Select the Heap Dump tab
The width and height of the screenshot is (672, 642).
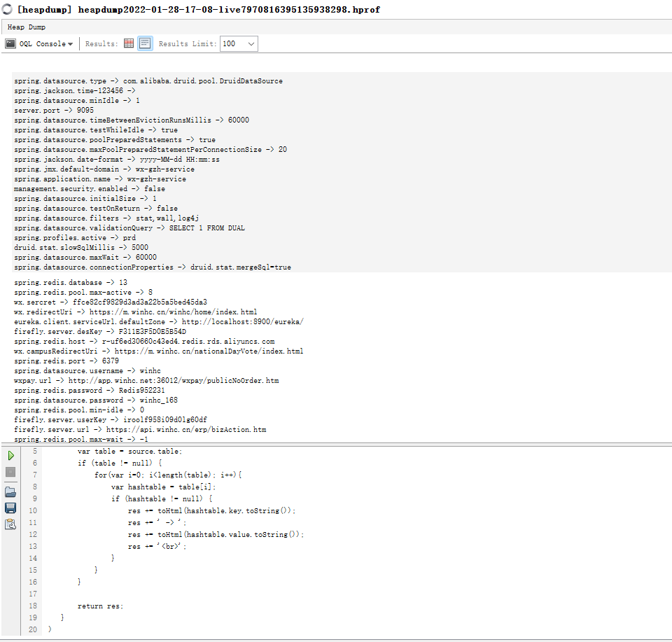(27, 27)
